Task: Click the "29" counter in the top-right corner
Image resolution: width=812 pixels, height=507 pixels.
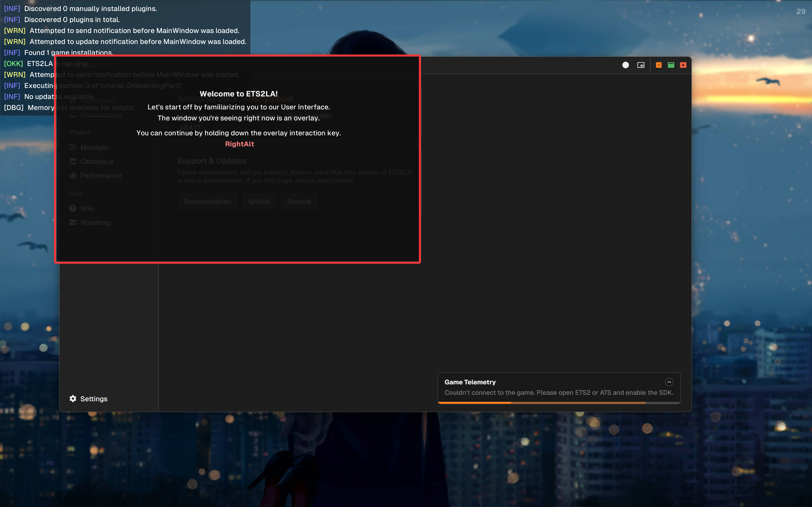Action: tap(801, 11)
